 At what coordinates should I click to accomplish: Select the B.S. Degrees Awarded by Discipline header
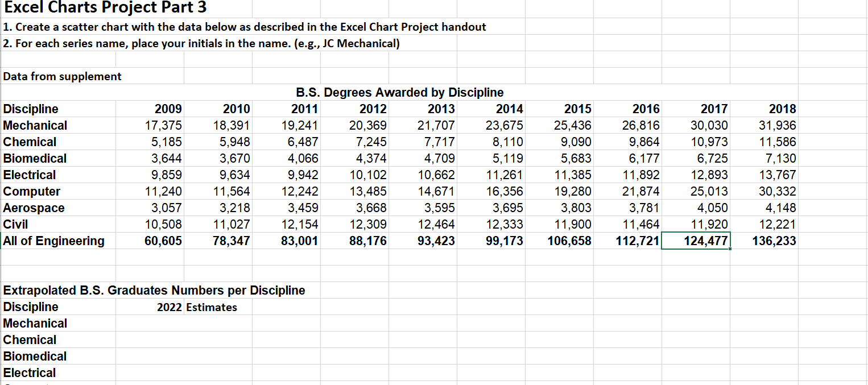tap(399, 92)
